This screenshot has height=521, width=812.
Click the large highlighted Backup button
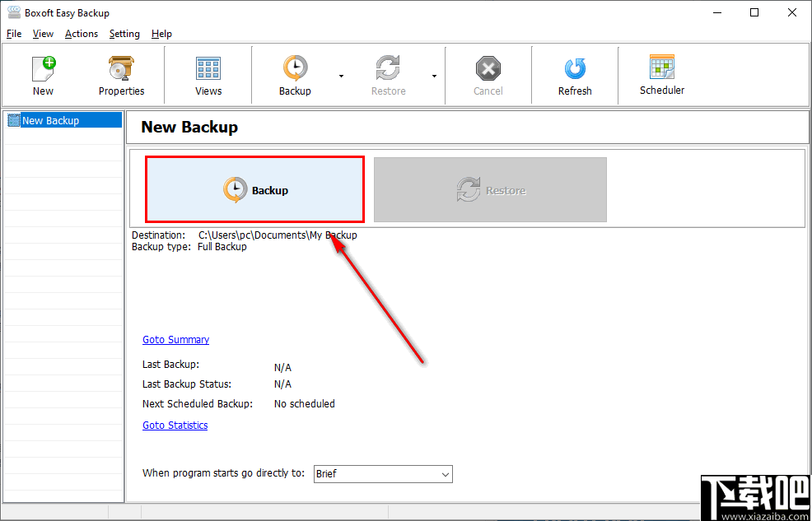coord(254,189)
